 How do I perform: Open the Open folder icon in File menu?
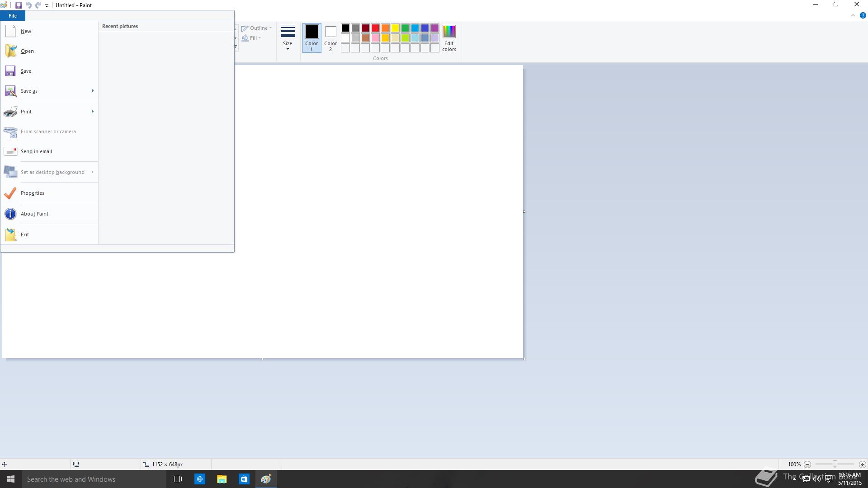coord(10,51)
